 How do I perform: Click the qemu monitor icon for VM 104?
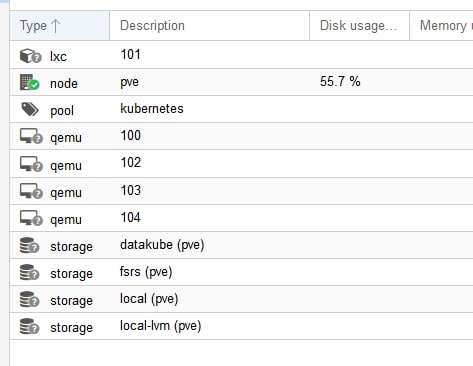tap(31, 218)
